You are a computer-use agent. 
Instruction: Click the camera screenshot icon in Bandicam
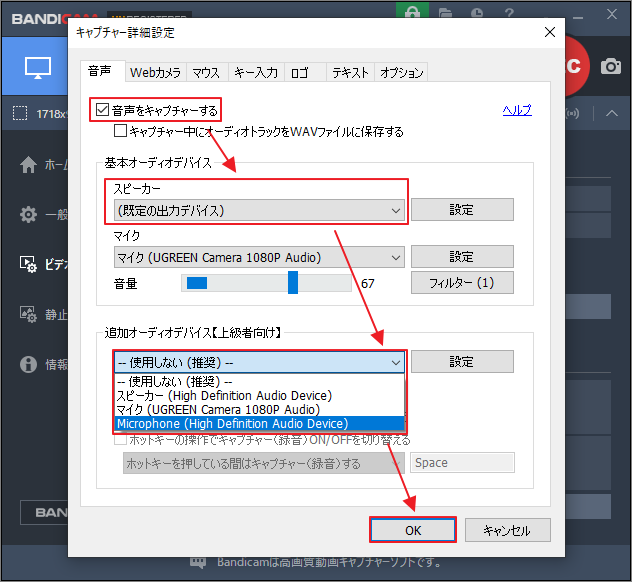point(611,66)
